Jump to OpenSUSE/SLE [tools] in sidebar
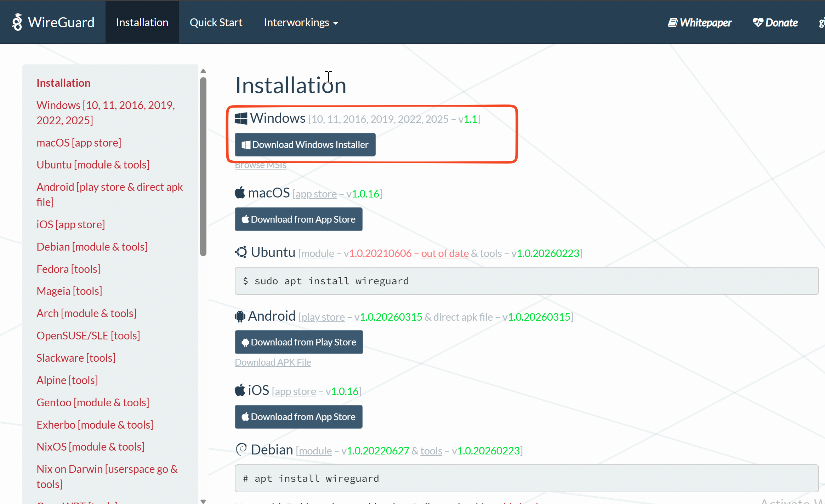Screen dimensions: 825x504 tap(88, 336)
